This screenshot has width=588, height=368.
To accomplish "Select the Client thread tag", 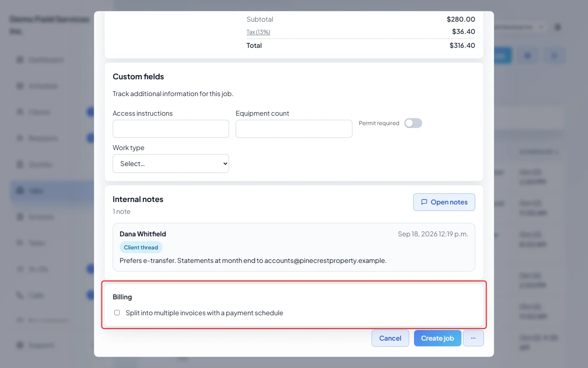I will [141, 247].
